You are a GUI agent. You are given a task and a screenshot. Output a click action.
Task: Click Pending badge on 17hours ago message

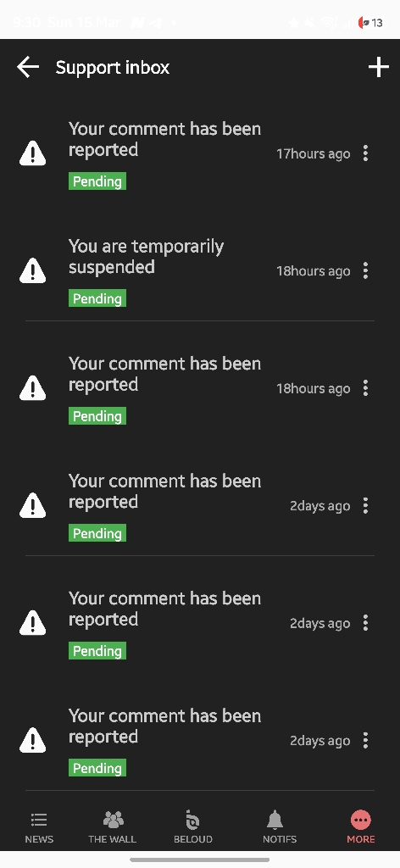point(97,181)
